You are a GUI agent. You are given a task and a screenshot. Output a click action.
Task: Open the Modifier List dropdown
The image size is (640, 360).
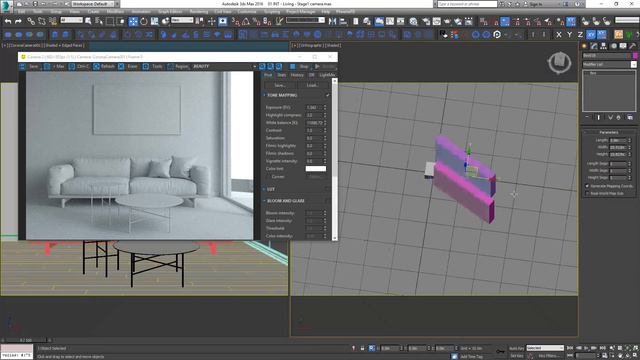(x=609, y=64)
